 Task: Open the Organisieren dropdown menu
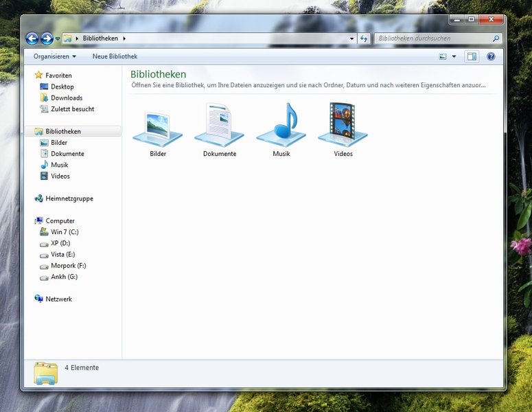55,56
